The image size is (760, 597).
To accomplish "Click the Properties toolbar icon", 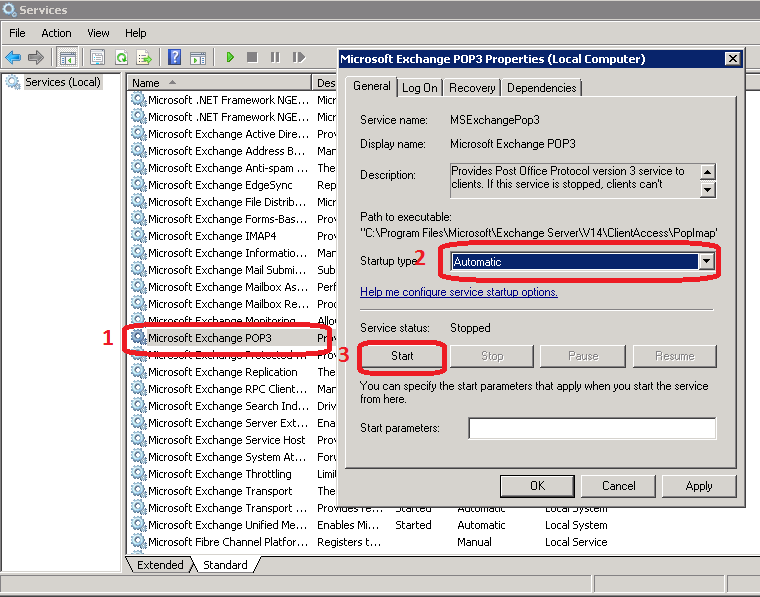I will coord(97,58).
